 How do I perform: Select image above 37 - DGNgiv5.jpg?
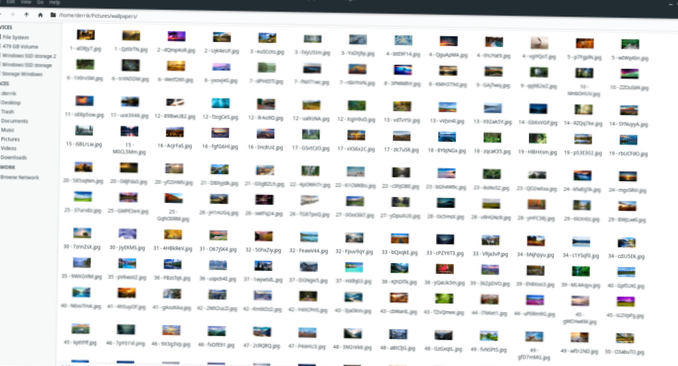tap(308, 266)
